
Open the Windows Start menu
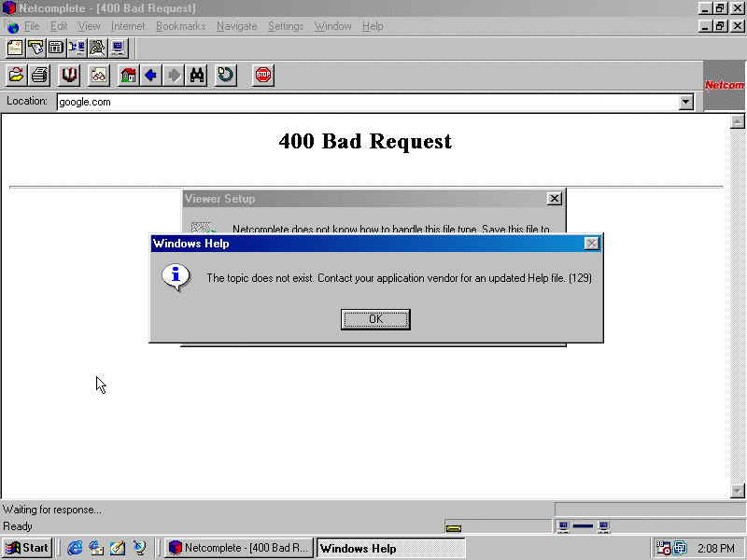coord(27,548)
